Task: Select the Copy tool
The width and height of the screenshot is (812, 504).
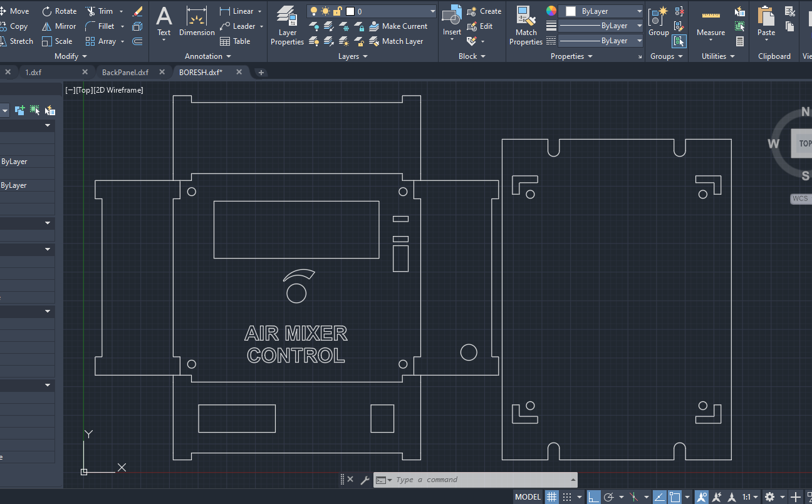Action: pos(14,26)
